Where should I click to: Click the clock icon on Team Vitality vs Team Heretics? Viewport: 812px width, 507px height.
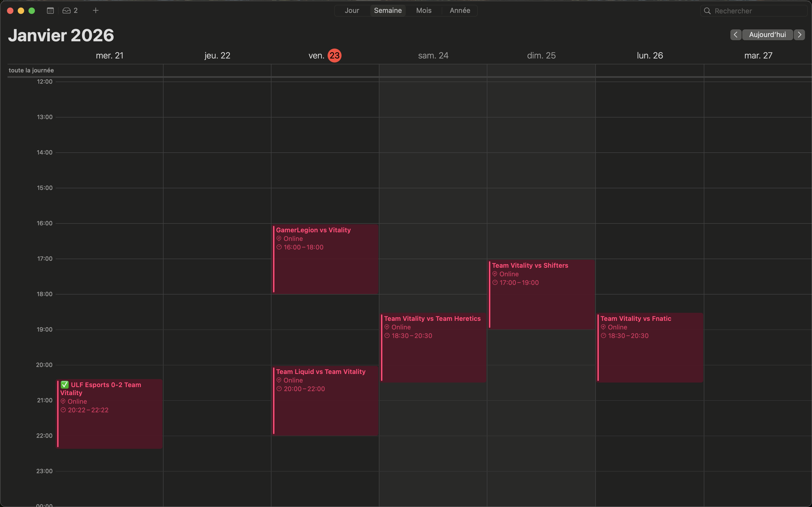(x=387, y=336)
